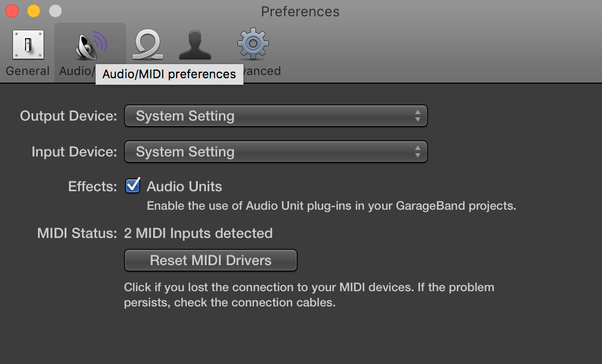Image resolution: width=602 pixels, height=364 pixels.
Task: Open the General preferences switch icon
Action: (x=28, y=46)
